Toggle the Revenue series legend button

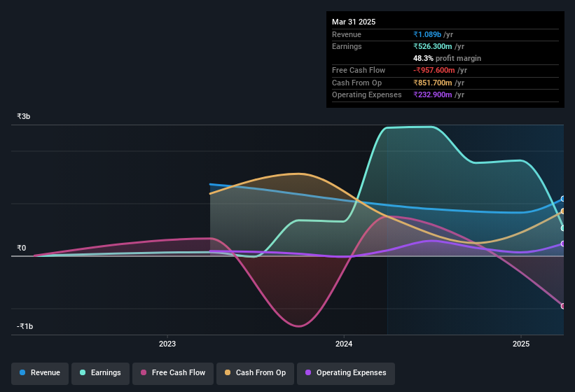tap(40, 373)
